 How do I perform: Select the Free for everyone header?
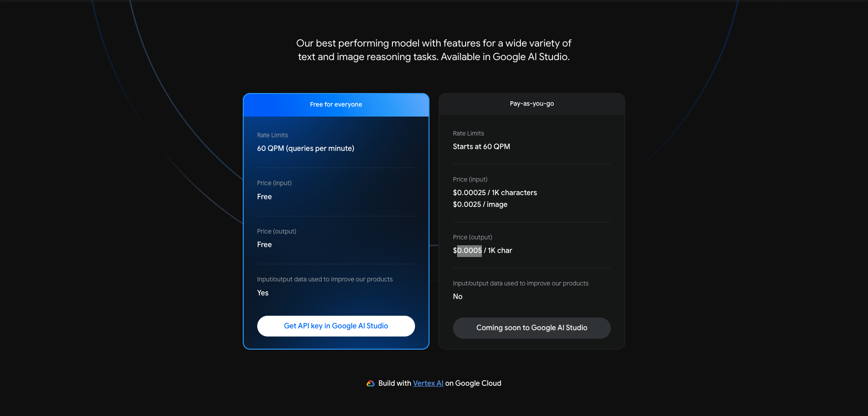(x=336, y=105)
